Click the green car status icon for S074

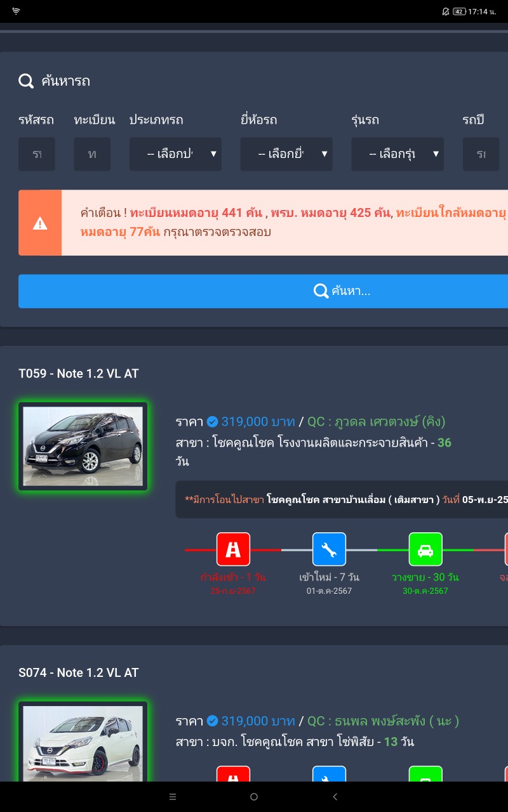pyautogui.click(x=425, y=774)
